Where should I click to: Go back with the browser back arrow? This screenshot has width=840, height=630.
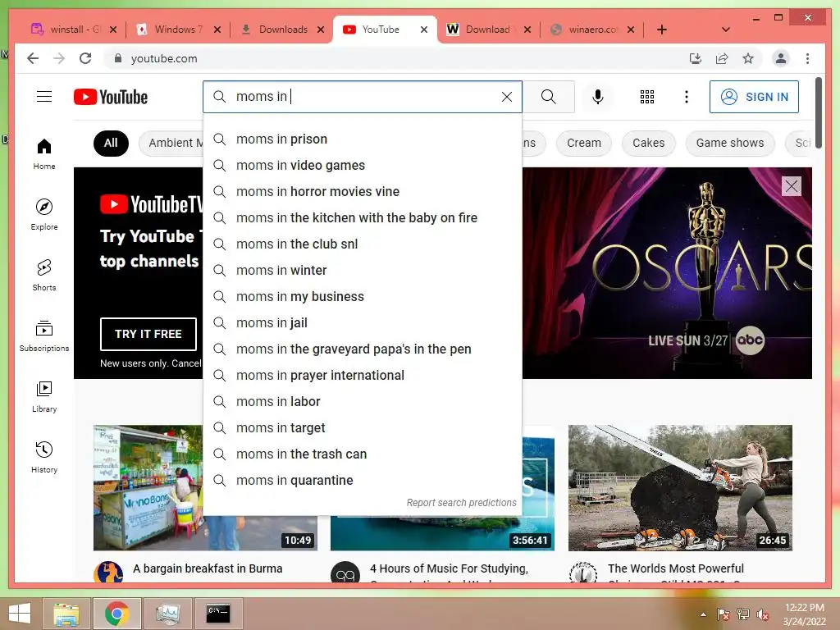pyautogui.click(x=33, y=58)
